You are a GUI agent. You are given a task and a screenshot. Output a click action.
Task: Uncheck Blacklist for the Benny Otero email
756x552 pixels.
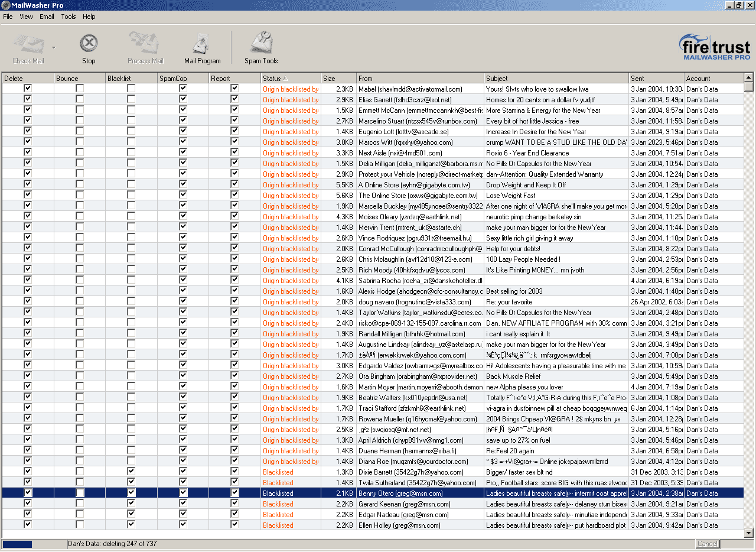click(131, 493)
